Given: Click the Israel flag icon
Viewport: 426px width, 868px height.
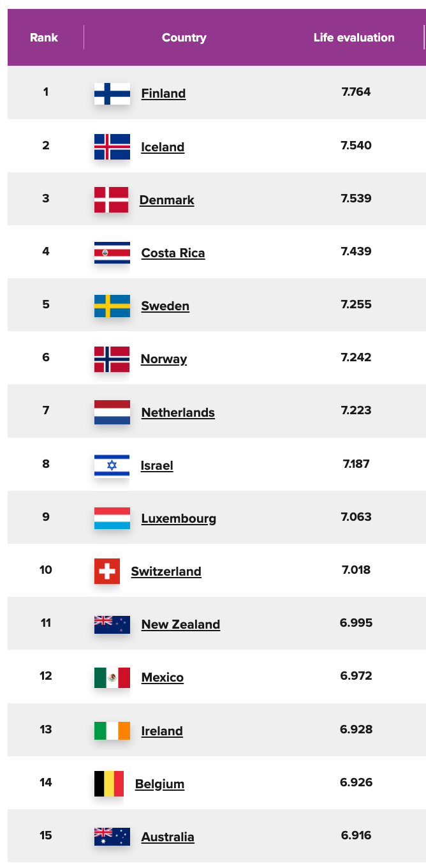Looking at the screenshot, I should click(x=112, y=465).
